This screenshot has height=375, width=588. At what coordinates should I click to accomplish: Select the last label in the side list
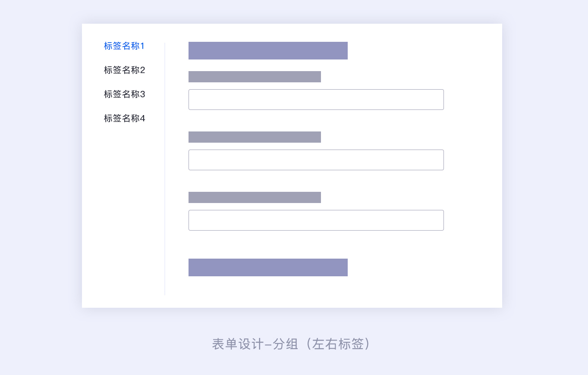[x=124, y=119]
